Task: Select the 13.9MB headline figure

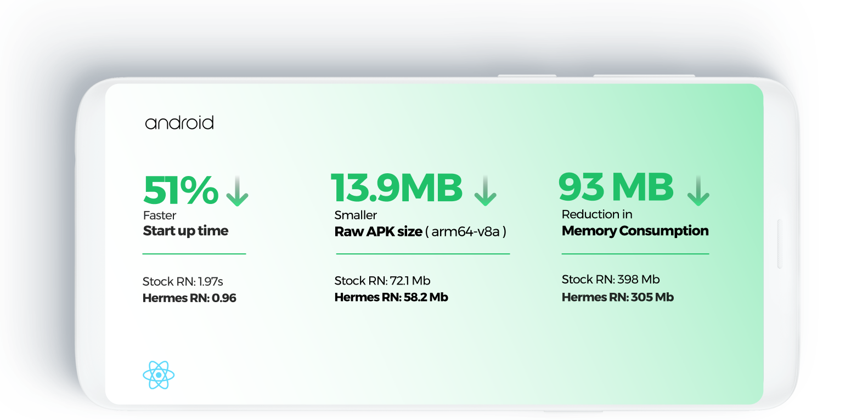Action: [397, 188]
